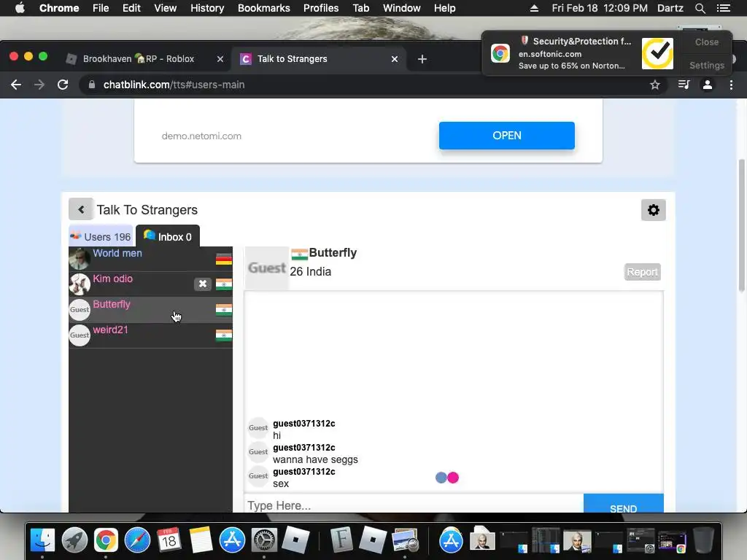Click the Dartz username in menu bar
This screenshot has width=747, height=560.
[x=670, y=8]
